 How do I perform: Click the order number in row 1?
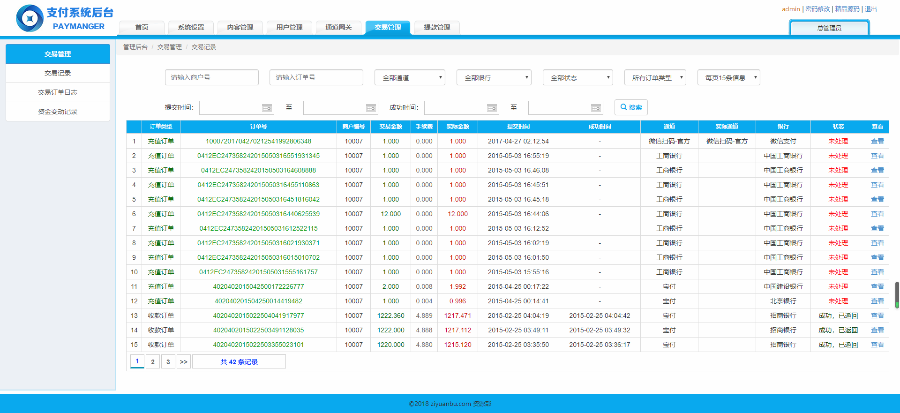(258, 141)
